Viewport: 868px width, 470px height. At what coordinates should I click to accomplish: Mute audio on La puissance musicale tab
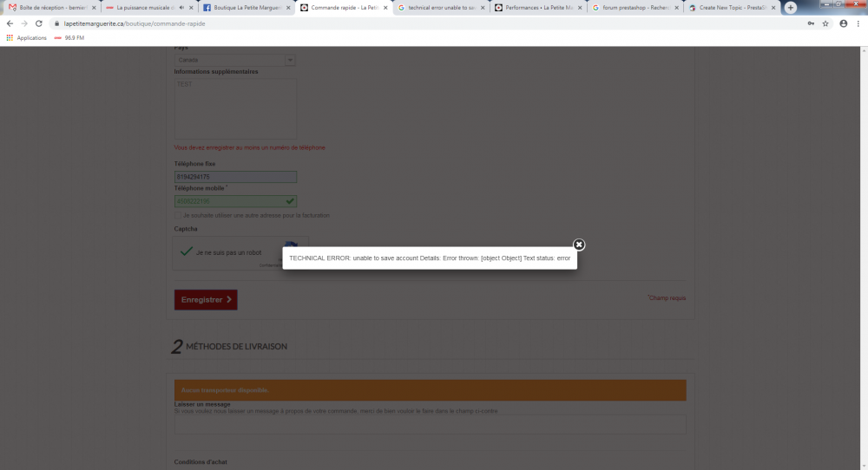tap(181, 8)
